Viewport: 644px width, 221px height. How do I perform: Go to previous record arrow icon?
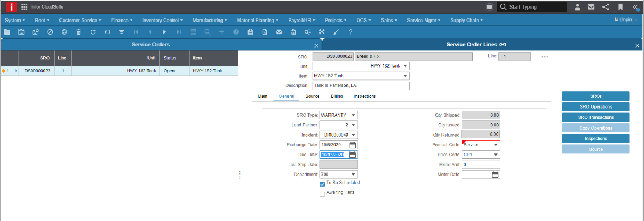(x=150, y=32)
